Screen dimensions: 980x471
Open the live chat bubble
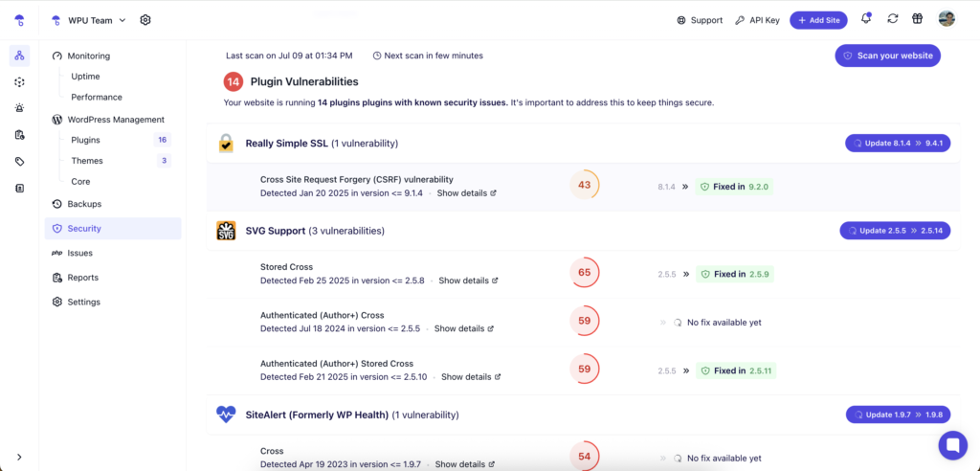pyautogui.click(x=952, y=445)
